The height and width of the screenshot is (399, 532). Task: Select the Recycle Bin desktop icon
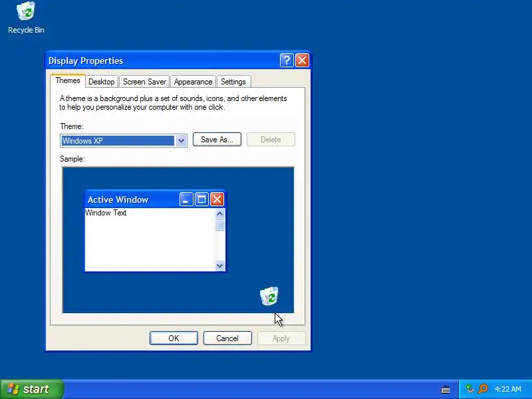coord(26,11)
